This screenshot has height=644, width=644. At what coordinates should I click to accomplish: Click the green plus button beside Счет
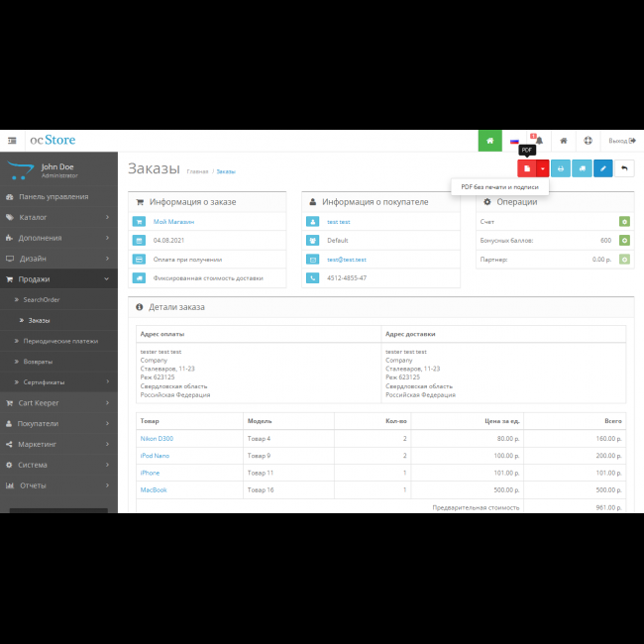pos(624,222)
